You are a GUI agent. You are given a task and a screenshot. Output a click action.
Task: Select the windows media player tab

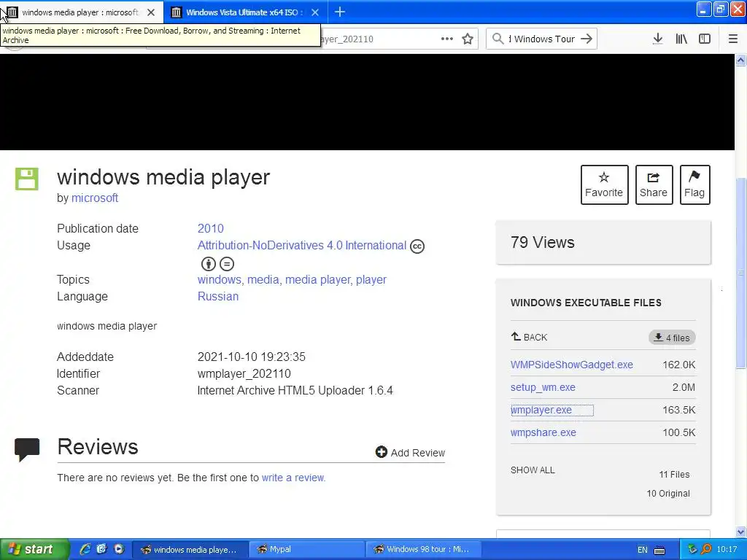(x=80, y=12)
